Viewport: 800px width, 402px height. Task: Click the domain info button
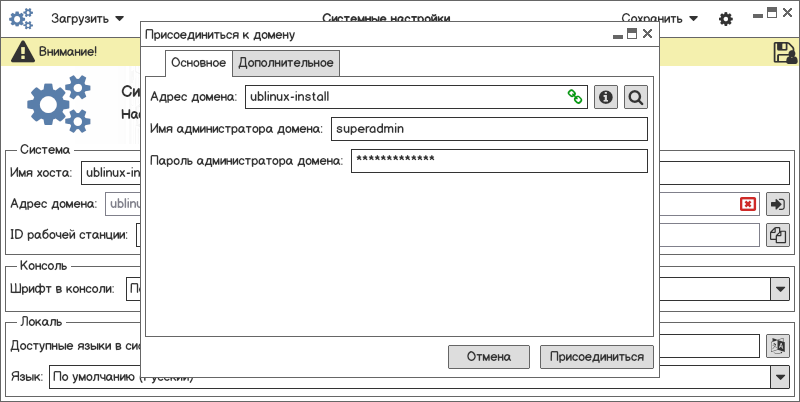coord(605,97)
